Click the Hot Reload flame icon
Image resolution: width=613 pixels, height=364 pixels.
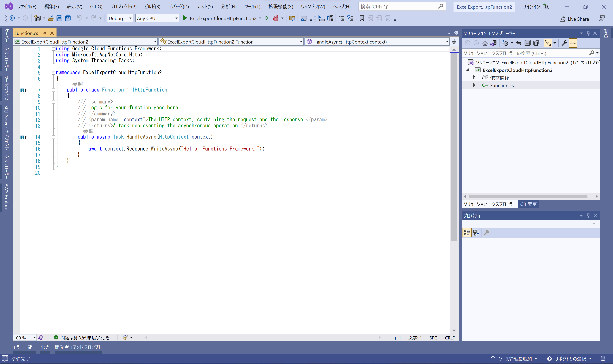click(x=276, y=18)
